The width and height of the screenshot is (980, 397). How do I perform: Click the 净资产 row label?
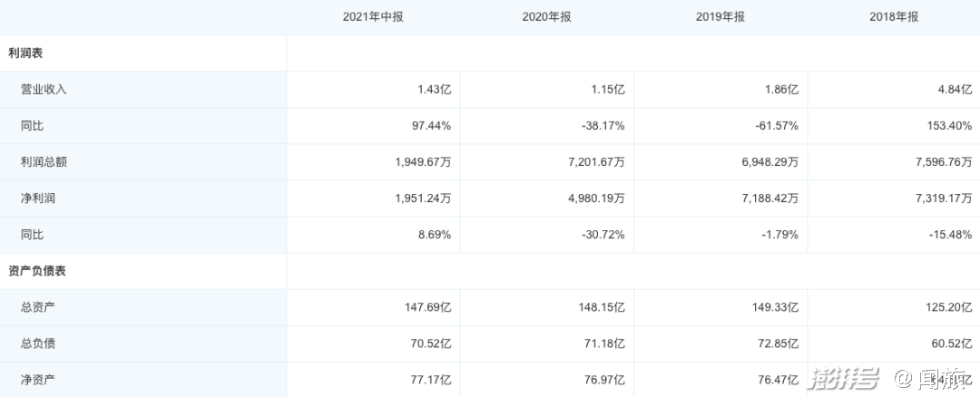pyautogui.click(x=38, y=380)
